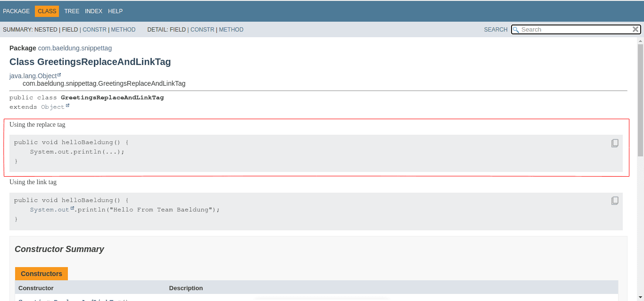Open external link icon after 'extends Object'
Image resolution: width=644 pixels, height=301 pixels.
(67, 106)
